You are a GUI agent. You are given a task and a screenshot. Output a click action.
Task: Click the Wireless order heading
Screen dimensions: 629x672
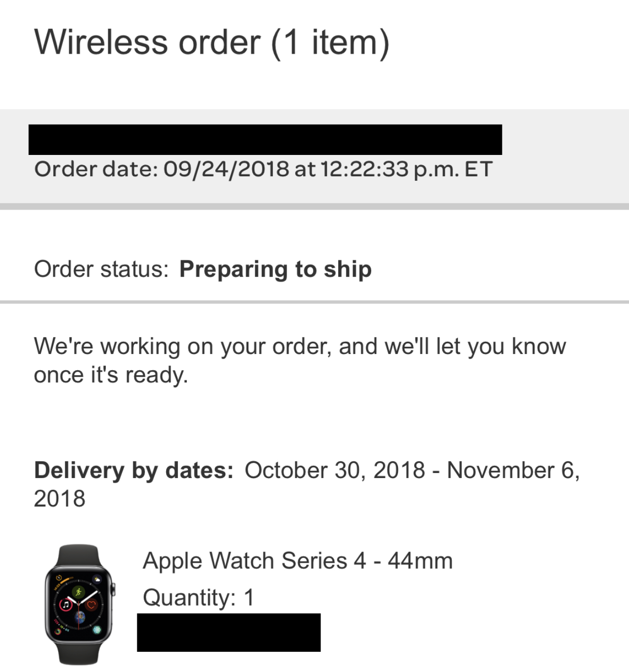pyautogui.click(x=147, y=42)
